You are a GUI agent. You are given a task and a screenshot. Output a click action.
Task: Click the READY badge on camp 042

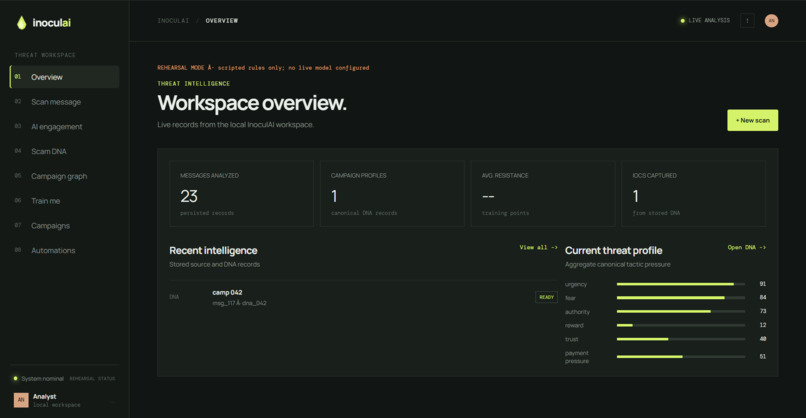[x=546, y=297]
